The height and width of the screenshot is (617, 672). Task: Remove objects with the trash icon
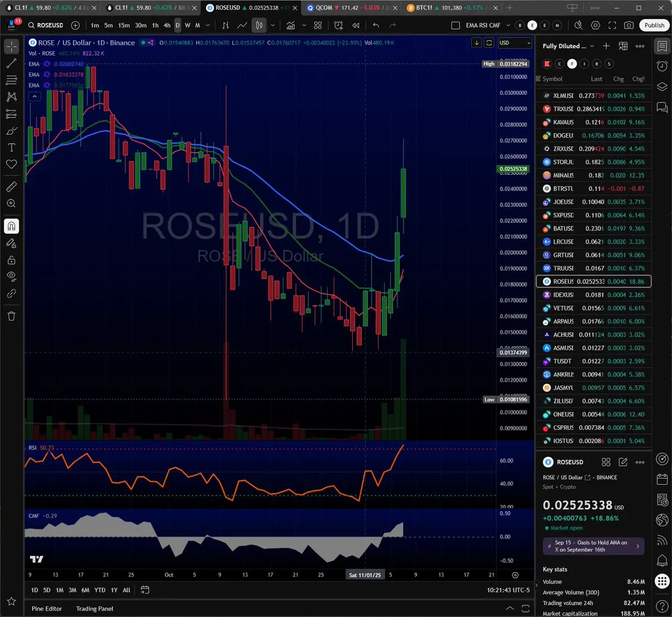(11, 316)
